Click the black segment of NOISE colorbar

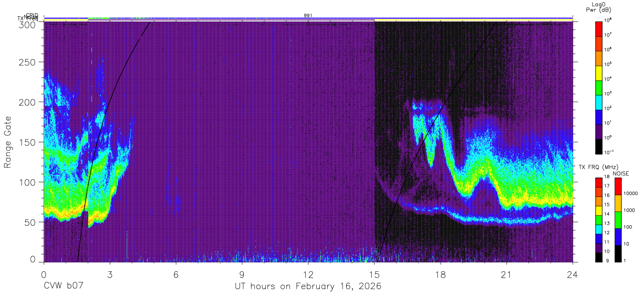(618, 253)
